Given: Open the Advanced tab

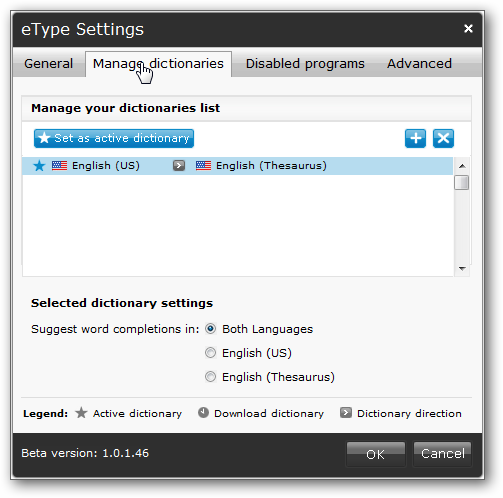Looking at the screenshot, I should pos(419,64).
